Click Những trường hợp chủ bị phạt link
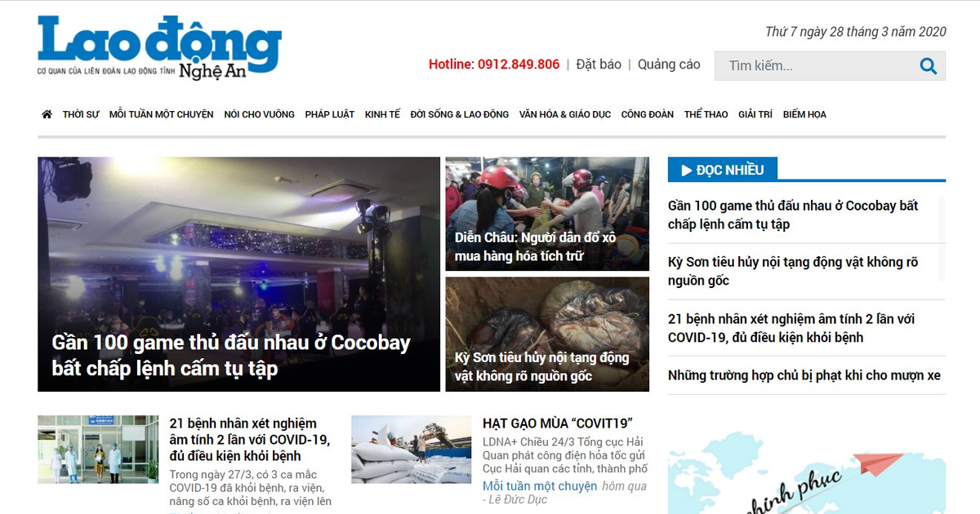 click(x=804, y=375)
